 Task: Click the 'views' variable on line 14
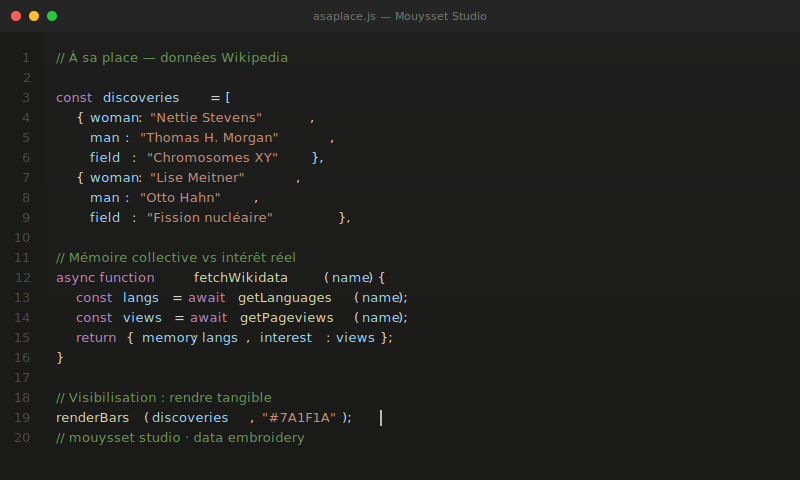(142, 318)
